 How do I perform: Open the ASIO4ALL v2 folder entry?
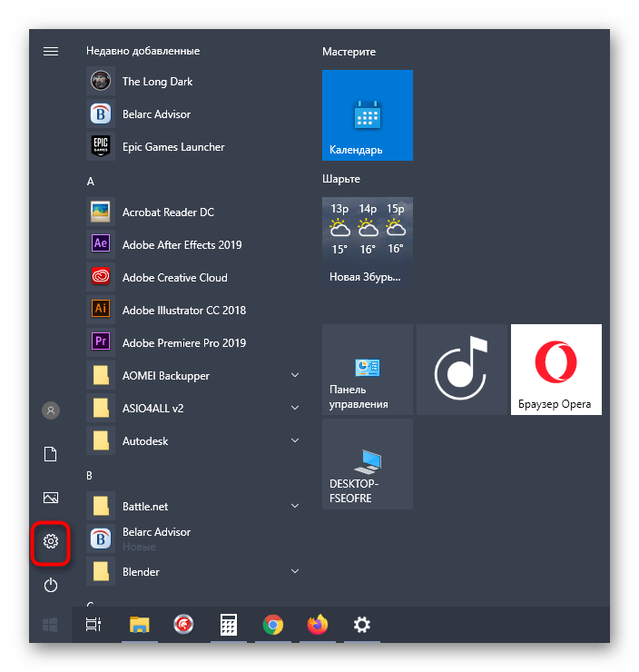(x=192, y=408)
